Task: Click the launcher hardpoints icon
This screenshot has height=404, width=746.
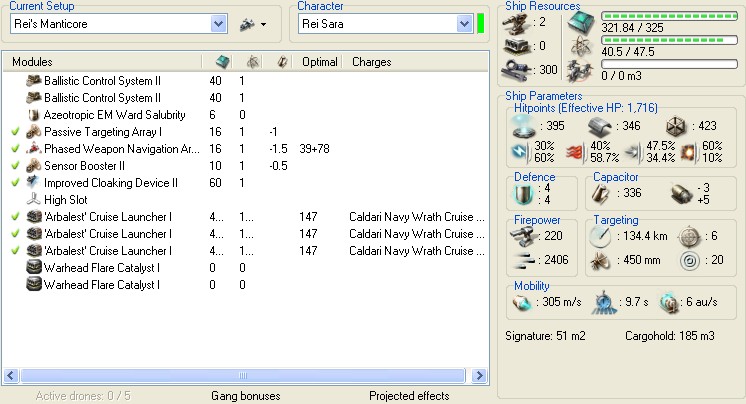Action: [x=516, y=47]
